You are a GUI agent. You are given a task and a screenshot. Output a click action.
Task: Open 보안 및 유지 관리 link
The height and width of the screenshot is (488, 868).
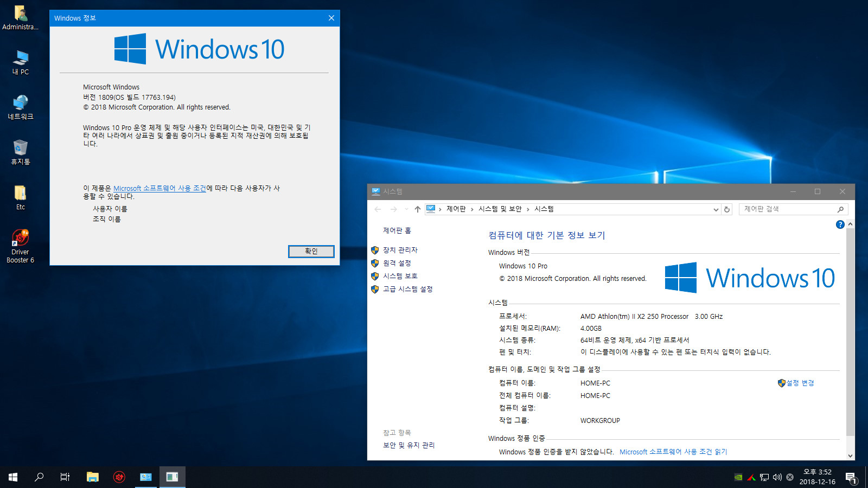[x=409, y=445]
